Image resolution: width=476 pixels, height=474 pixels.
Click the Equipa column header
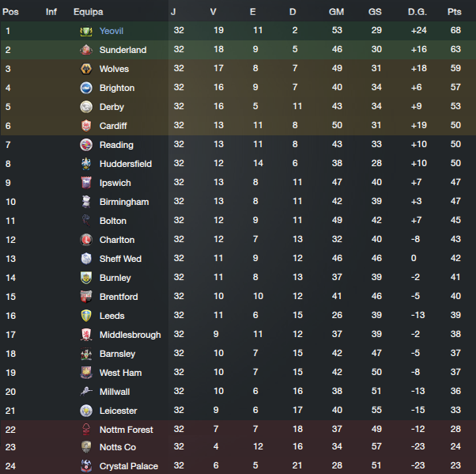(x=88, y=12)
